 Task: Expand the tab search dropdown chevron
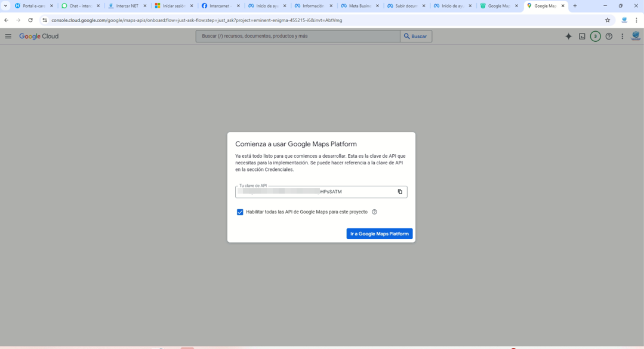[x=5, y=6]
